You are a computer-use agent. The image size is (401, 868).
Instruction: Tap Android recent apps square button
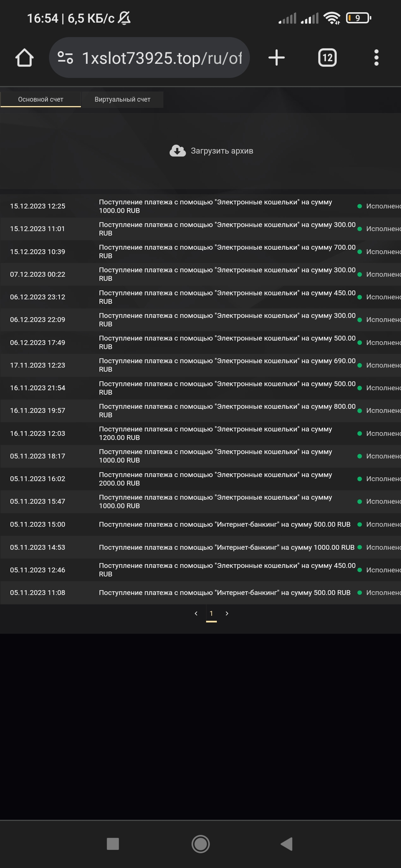pos(113,844)
